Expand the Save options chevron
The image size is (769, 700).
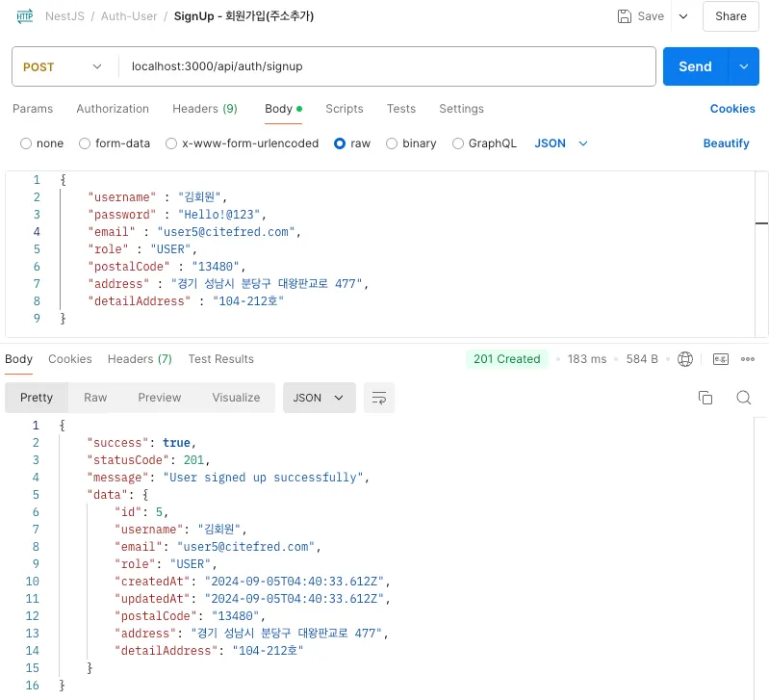(x=683, y=16)
